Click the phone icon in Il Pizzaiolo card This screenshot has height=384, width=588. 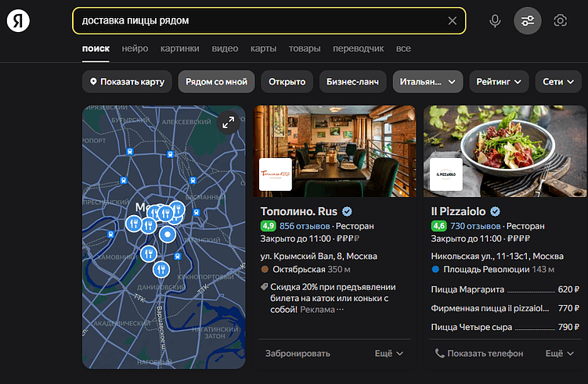pos(439,353)
